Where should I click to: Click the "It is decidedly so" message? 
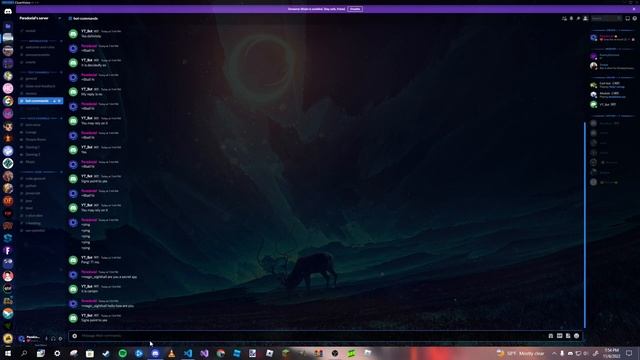[x=93, y=65]
